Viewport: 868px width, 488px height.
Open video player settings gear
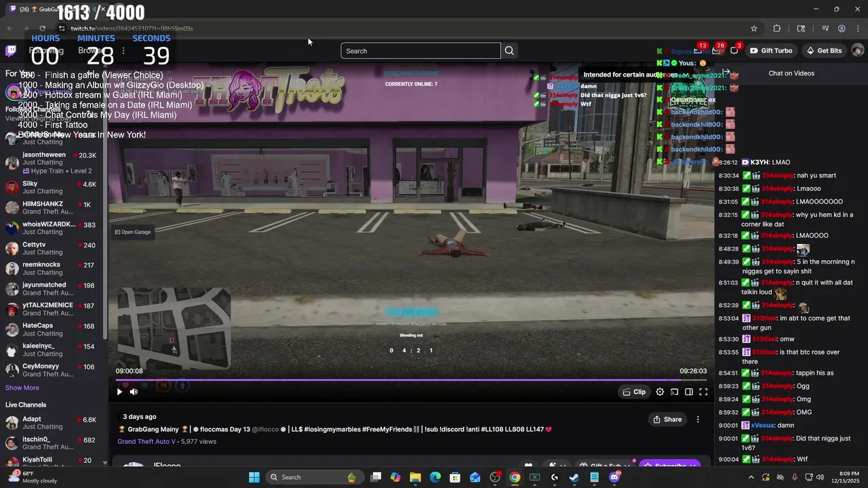tap(660, 392)
